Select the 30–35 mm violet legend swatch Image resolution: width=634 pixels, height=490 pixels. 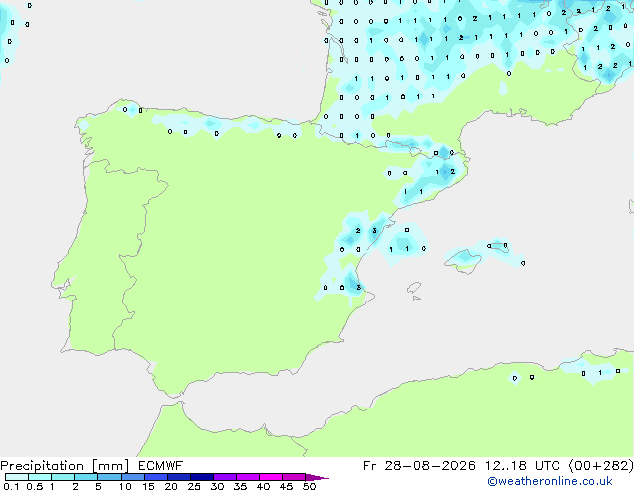point(225,477)
